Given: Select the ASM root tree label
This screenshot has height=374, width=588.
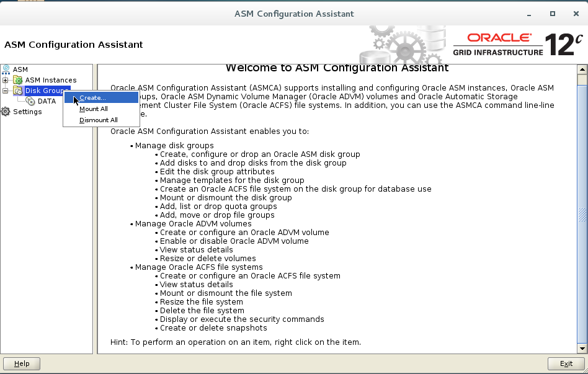Looking at the screenshot, I should 20,69.
